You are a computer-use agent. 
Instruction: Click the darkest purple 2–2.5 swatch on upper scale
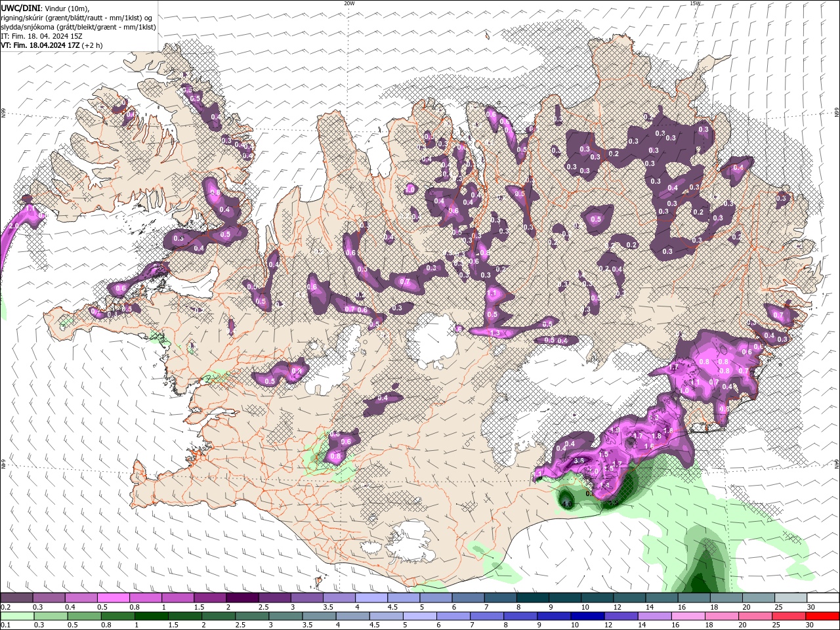242,598
